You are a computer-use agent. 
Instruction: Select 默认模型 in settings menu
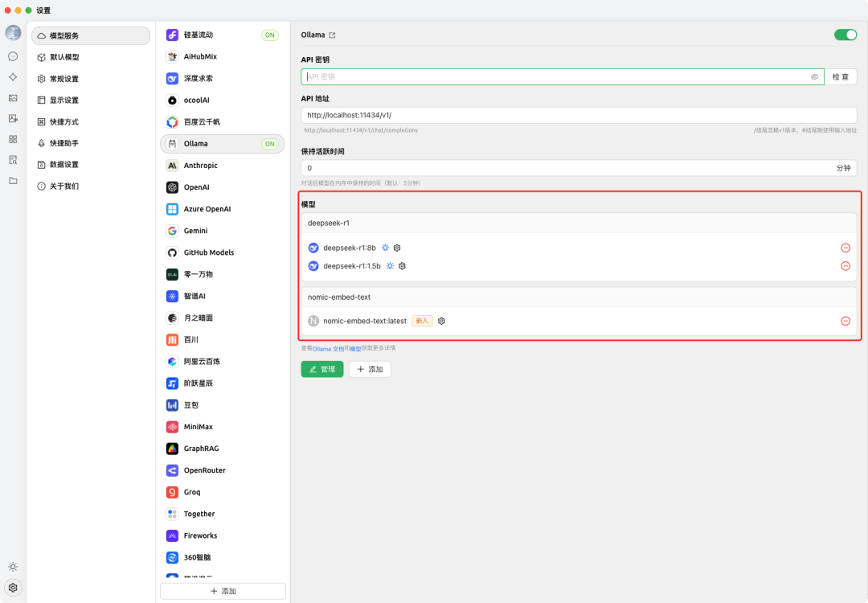tap(91, 57)
